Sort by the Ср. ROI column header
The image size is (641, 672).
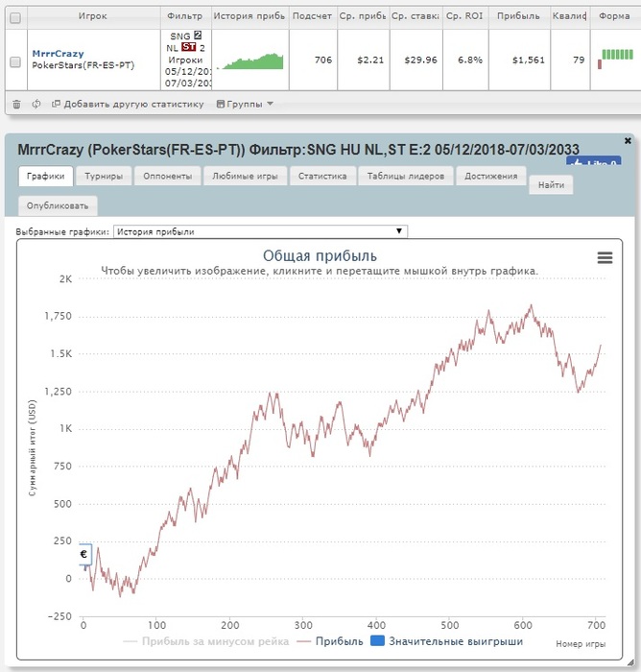coord(464,16)
